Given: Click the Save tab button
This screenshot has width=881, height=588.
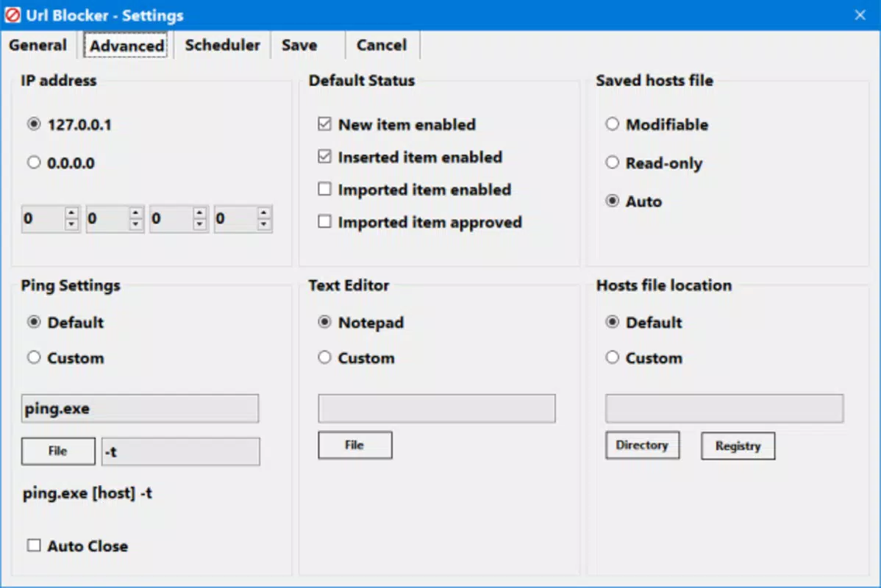Looking at the screenshot, I should point(299,45).
